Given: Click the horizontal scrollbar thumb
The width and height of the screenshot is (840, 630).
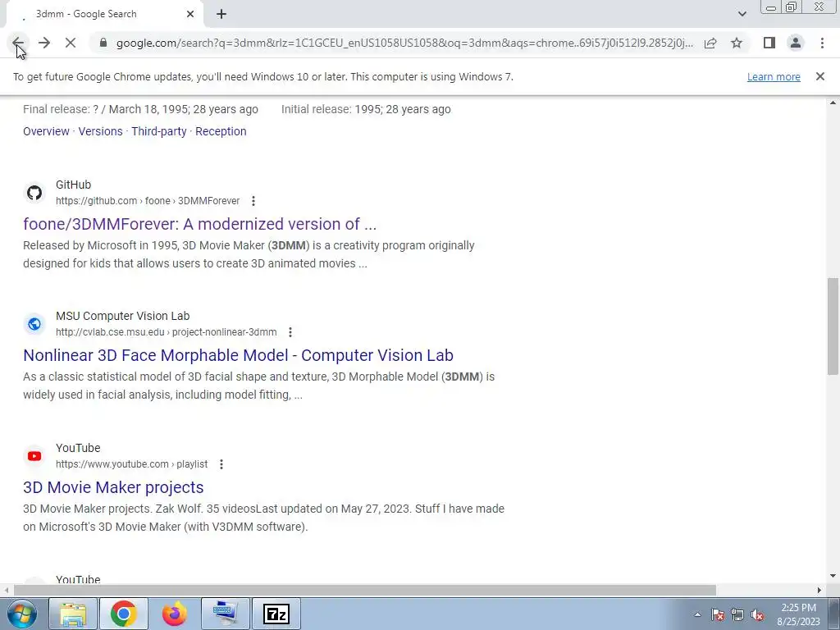Looking at the screenshot, I should click(x=365, y=590).
